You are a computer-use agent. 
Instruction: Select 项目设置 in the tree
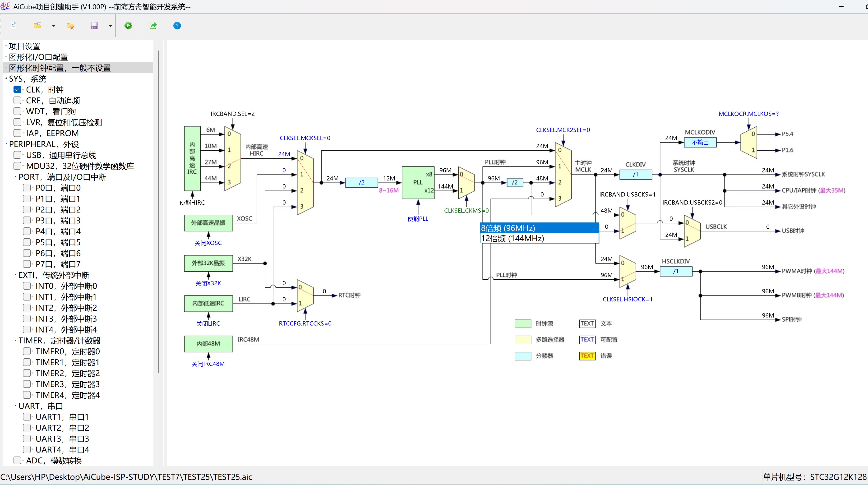point(25,46)
